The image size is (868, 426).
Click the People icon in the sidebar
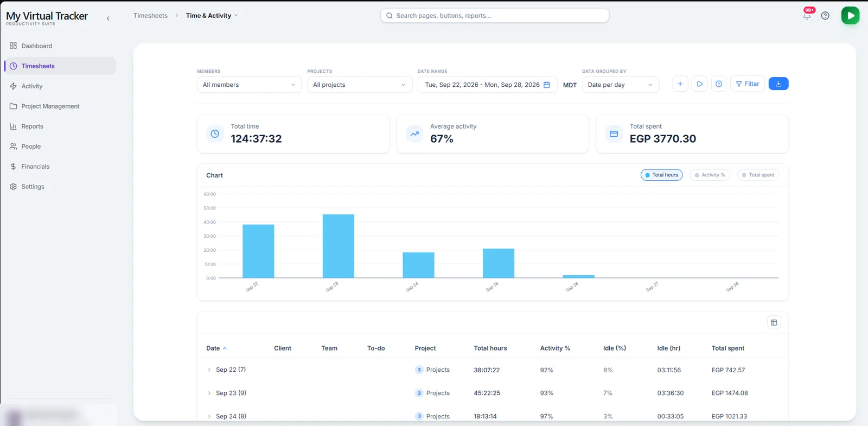point(13,147)
